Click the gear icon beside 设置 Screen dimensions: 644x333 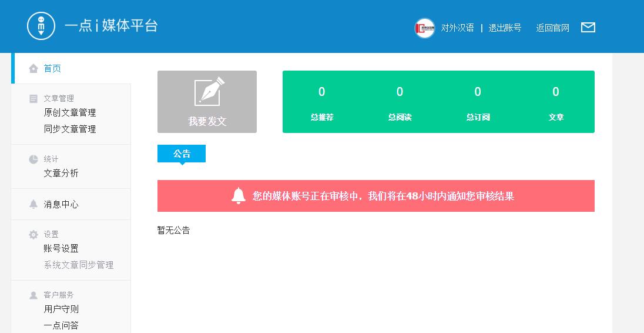tap(33, 234)
